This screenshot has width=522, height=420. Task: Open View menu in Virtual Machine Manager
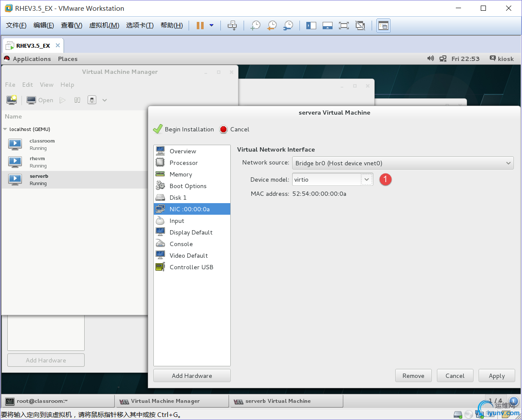click(47, 85)
